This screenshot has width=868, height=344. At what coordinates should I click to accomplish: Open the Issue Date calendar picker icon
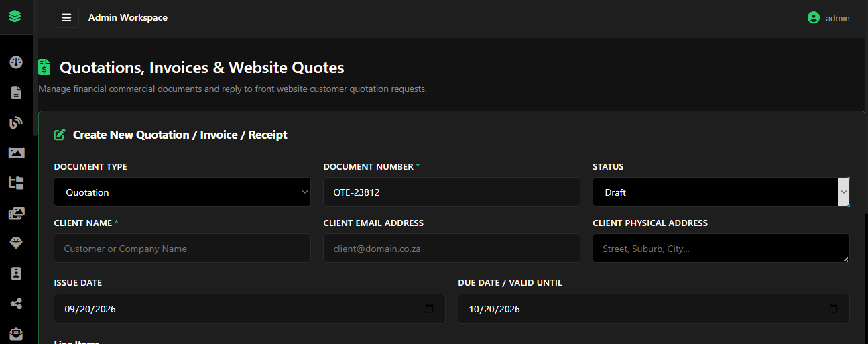(x=430, y=309)
